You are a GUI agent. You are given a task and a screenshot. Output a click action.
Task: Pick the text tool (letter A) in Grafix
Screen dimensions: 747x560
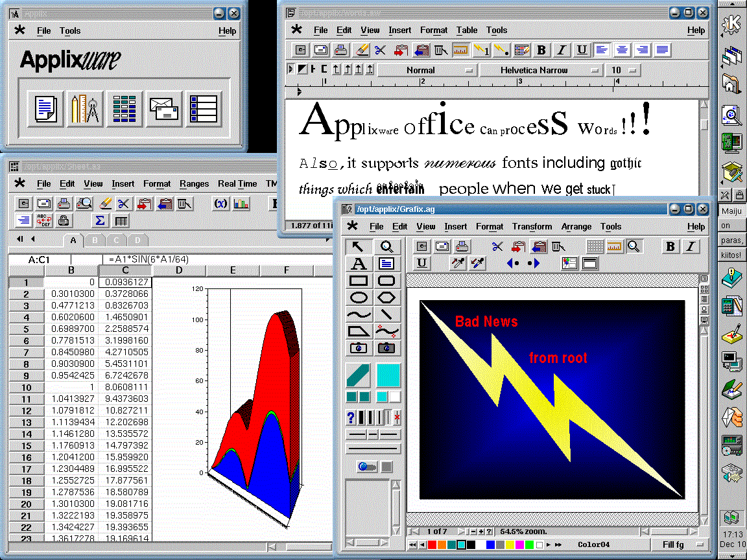359,264
